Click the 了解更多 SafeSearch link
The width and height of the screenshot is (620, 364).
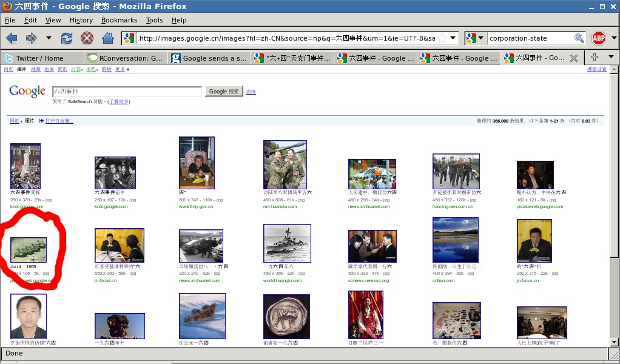click(x=119, y=101)
